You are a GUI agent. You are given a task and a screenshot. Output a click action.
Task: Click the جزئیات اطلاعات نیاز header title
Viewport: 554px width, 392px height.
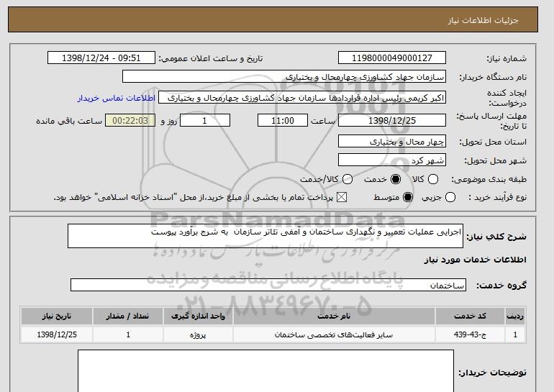[x=483, y=20]
